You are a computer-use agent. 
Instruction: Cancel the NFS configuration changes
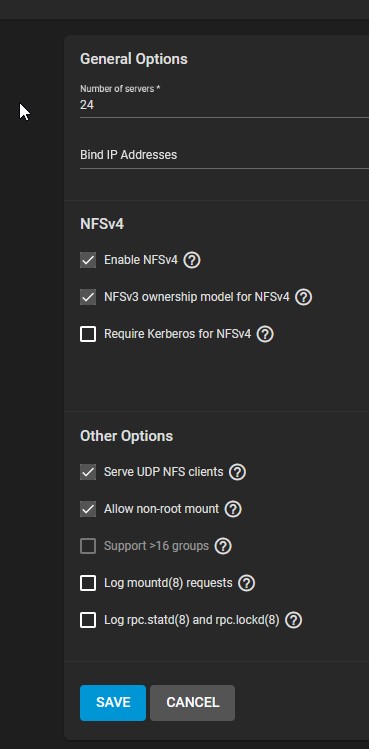(192, 703)
